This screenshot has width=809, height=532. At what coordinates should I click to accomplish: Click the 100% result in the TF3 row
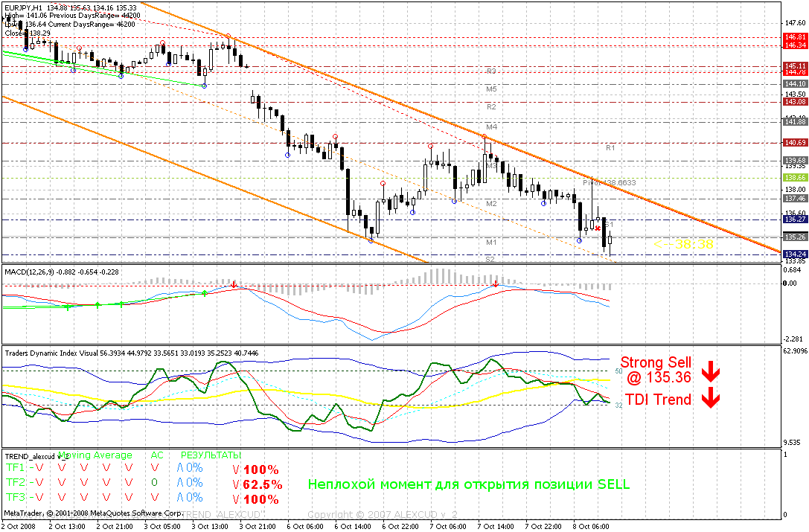261,499
